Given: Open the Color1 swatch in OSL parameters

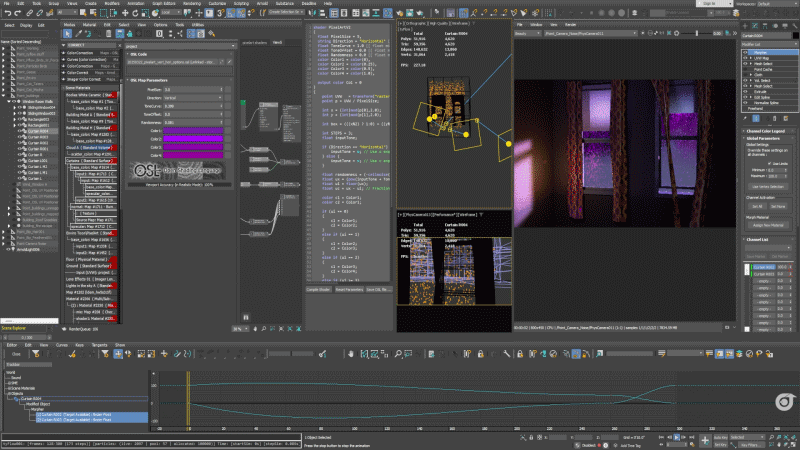Looking at the screenshot, I should pos(193,131).
